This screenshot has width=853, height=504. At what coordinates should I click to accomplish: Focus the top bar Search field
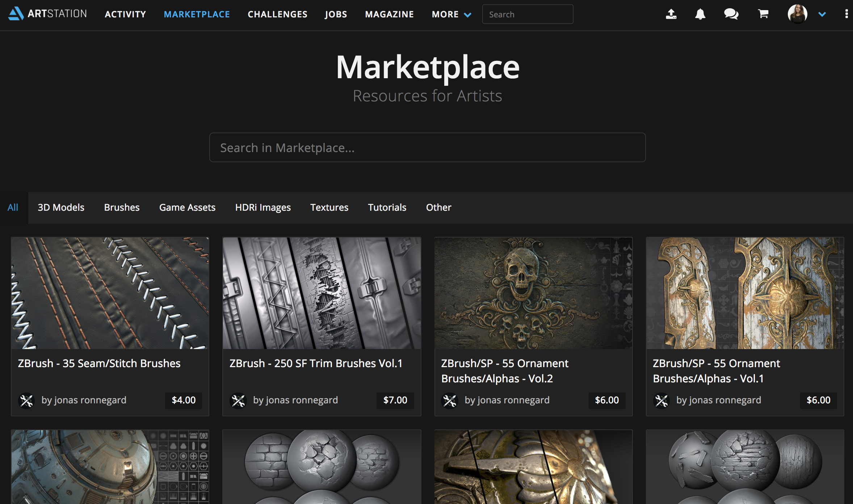tap(528, 14)
